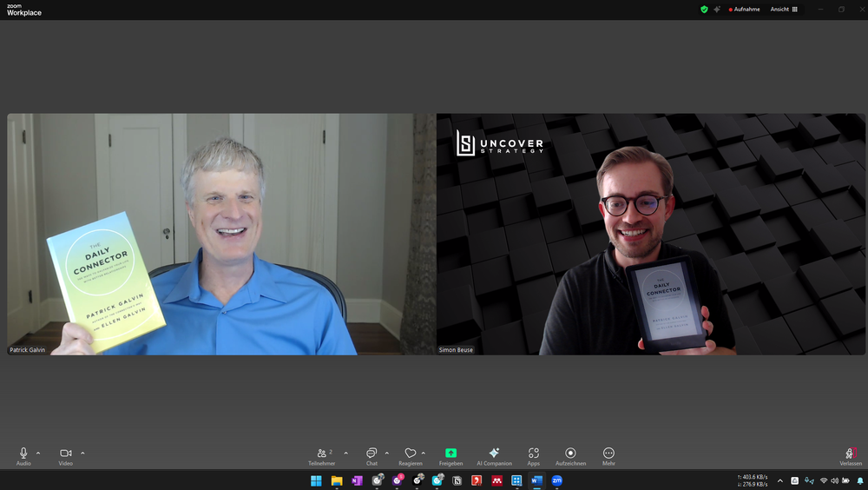Expand the Chat options arrow
868x490 pixels.
pos(386,453)
